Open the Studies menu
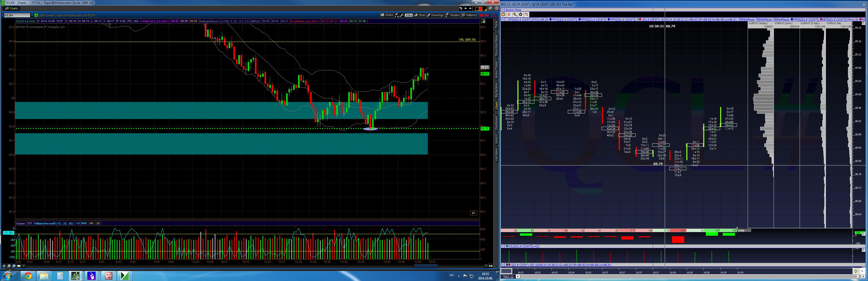Screen dimensions: 868x281 (453, 15)
